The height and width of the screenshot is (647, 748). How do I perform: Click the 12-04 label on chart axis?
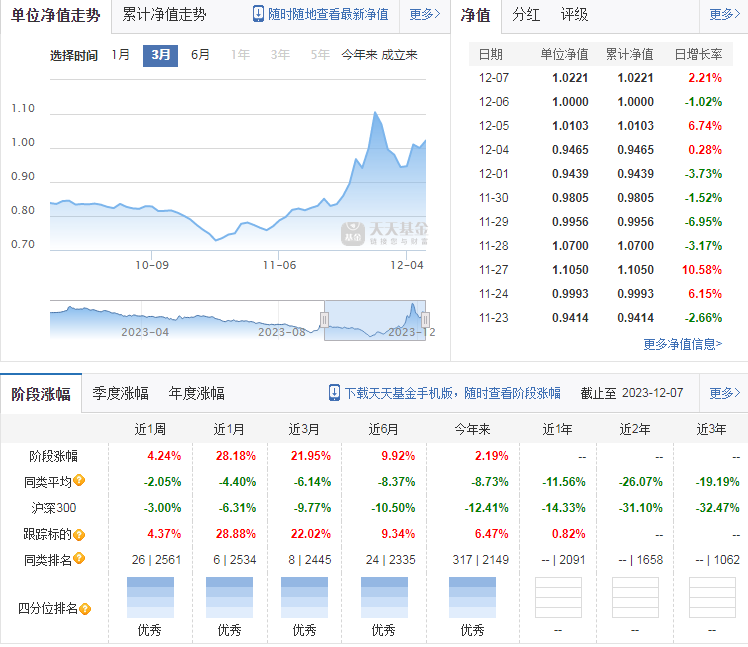pyautogui.click(x=407, y=265)
